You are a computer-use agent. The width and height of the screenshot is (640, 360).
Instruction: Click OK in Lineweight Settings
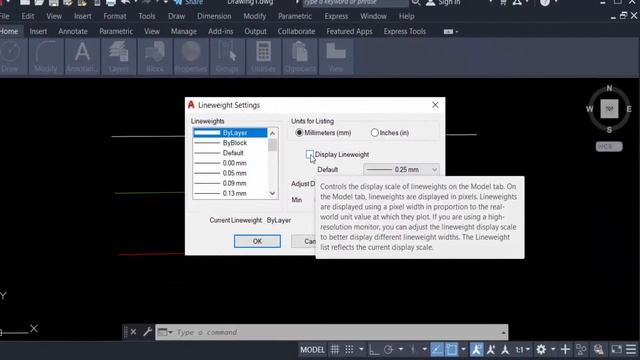(257, 241)
